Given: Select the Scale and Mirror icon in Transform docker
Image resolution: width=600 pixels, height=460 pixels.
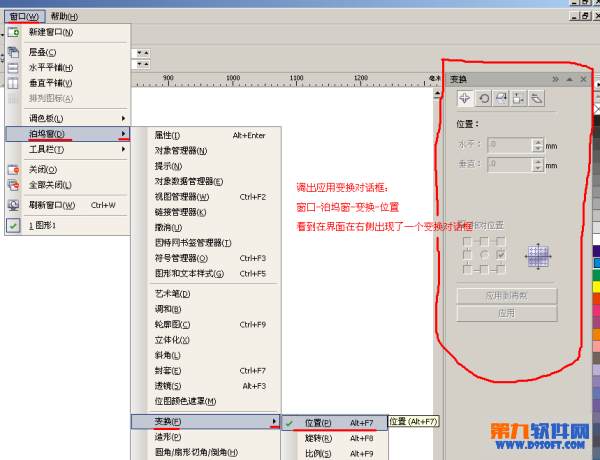Looking at the screenshot, I should [501, 98].
